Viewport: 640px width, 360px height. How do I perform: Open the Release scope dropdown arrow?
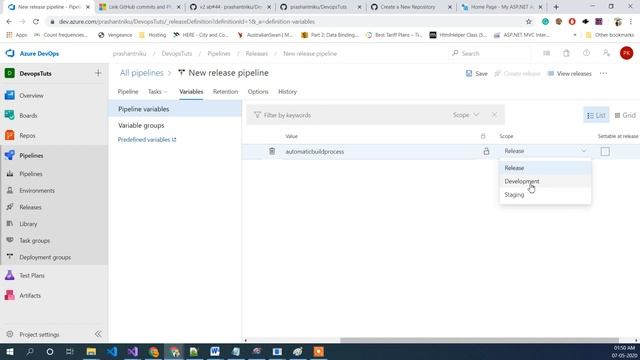[584, 151]
